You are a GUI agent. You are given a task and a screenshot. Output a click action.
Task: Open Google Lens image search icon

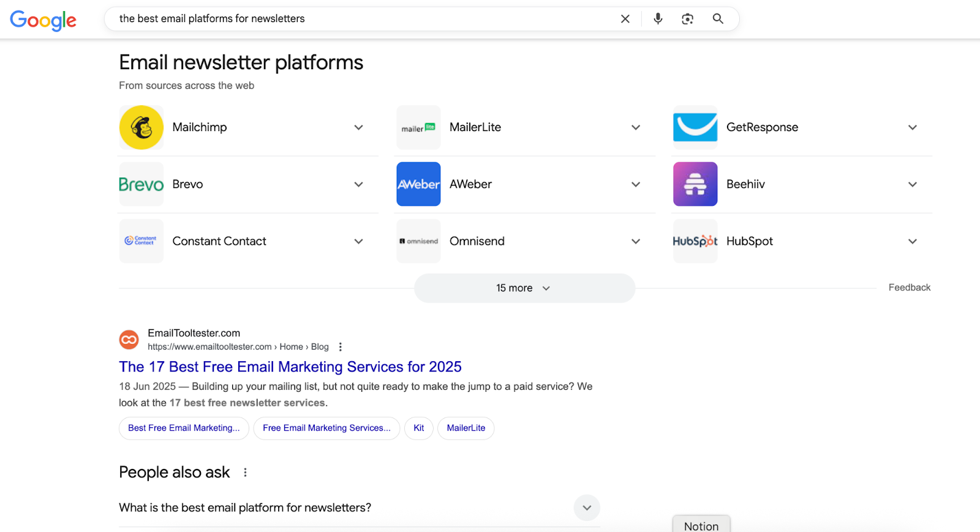(x=688, y=19)
